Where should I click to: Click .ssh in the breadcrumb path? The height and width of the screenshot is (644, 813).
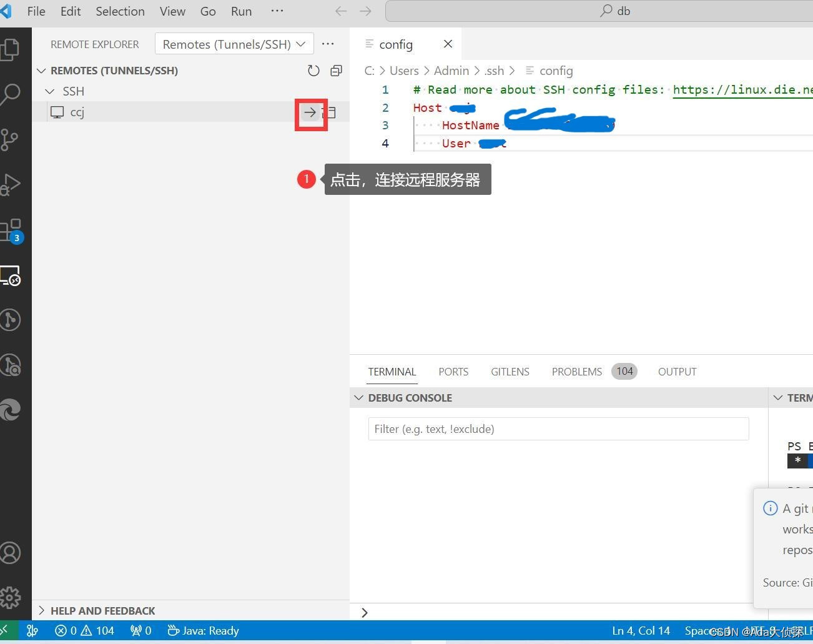(494, 71)
